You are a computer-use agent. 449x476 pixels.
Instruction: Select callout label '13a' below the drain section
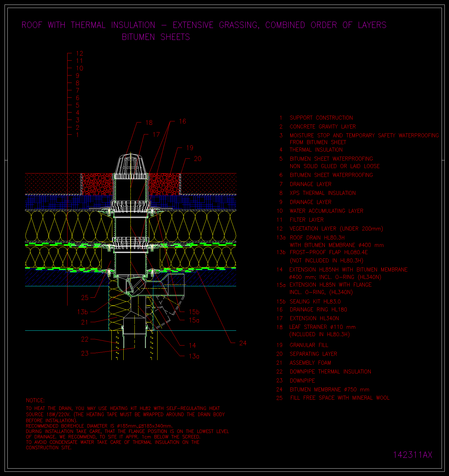(x=194, y=356)
